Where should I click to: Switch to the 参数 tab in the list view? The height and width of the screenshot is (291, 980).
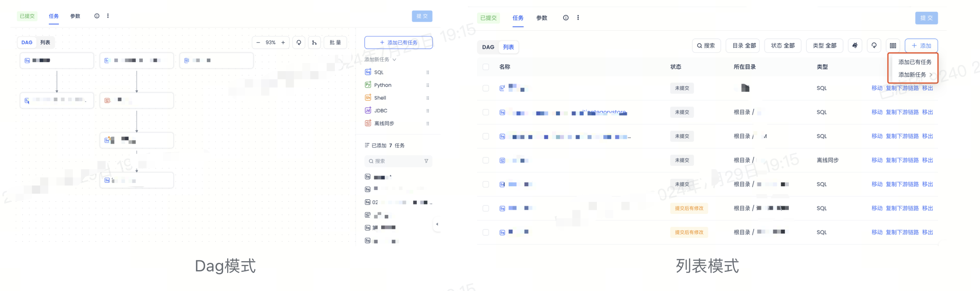pos(542,18)
